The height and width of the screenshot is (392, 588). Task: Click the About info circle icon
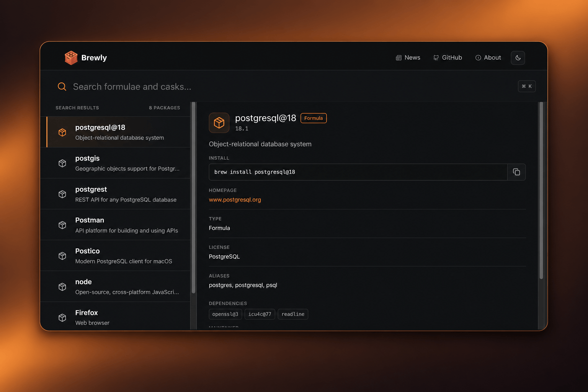(478, 58)
